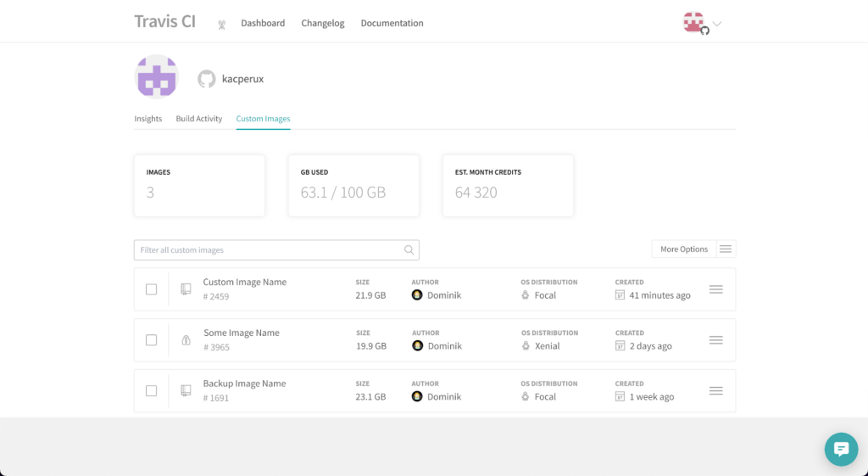Open the hamburger menu for Custom Image Name row

[715, 289]
